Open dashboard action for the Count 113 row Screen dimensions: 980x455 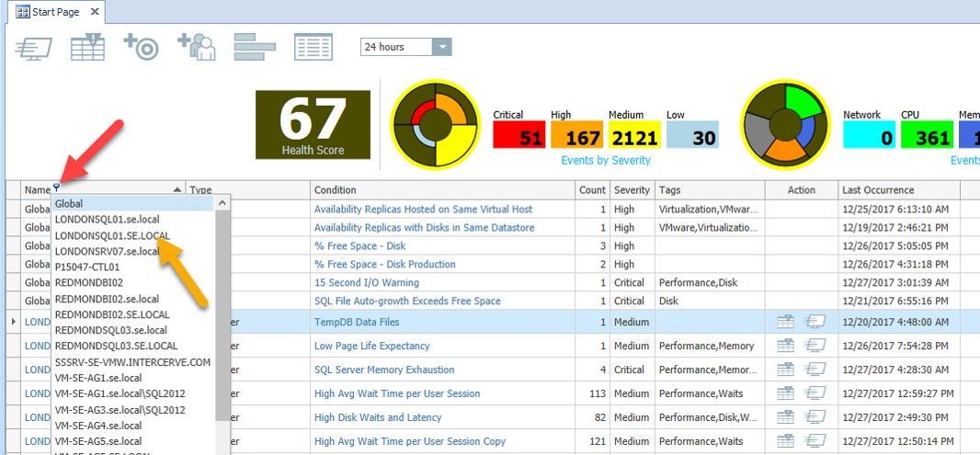point(815,393)
